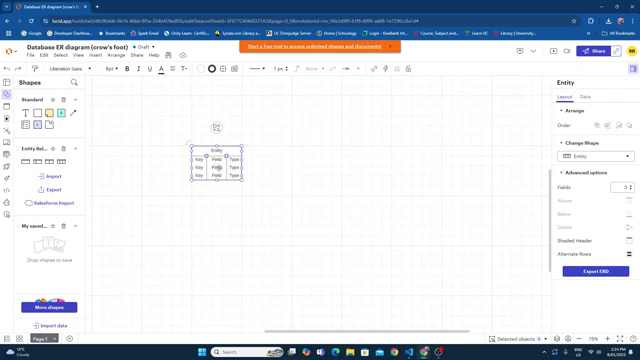The image size is (640, 360).
Task: Pin the Entity Relationship library star
Action: [53, 149]
